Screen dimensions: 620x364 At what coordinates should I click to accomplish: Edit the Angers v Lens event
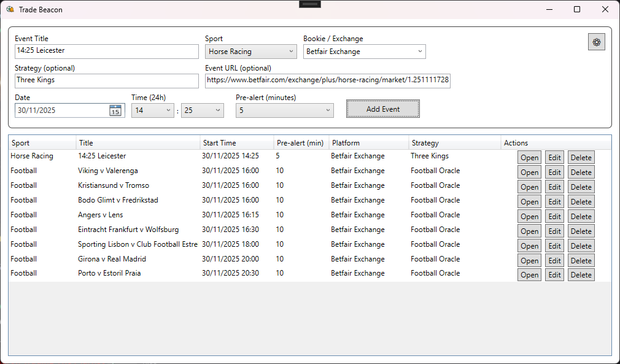point(554,216)
